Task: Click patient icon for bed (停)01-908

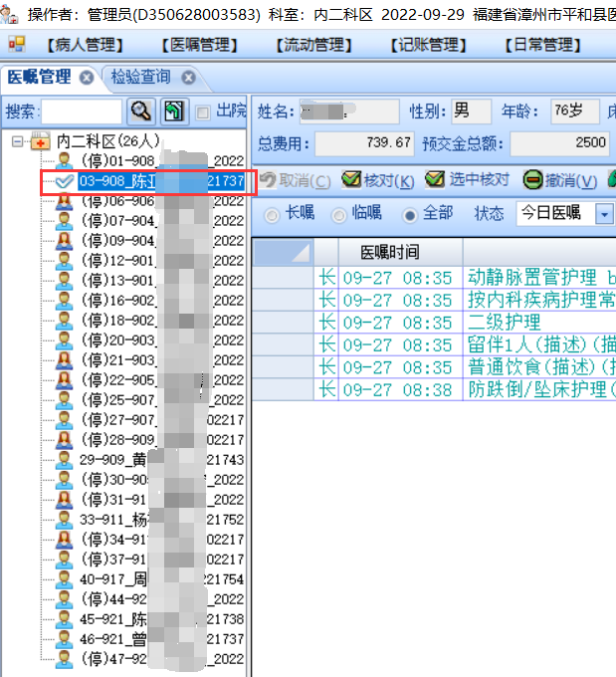Action: [64, 160]
